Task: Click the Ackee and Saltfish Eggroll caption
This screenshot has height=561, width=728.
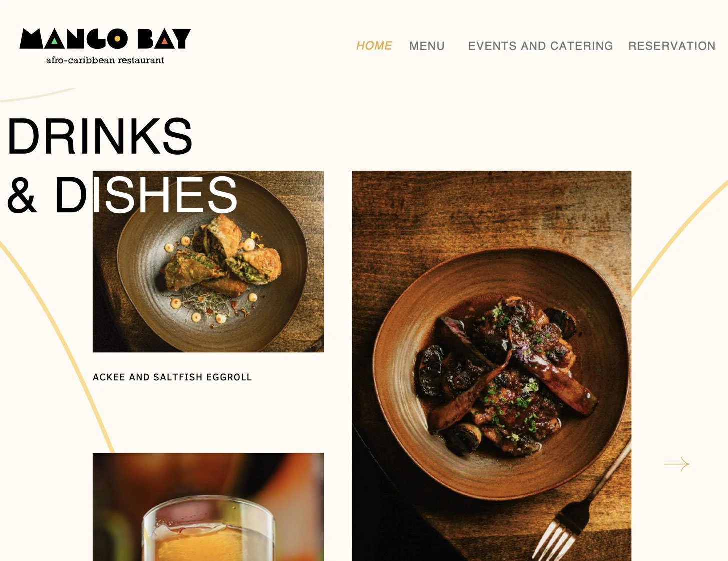Action: tap(172, 377)
